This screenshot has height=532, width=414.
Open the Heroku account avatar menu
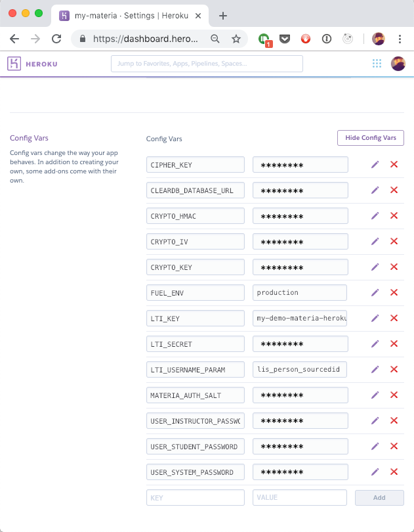pyautogui.click(x=398, y=64)
